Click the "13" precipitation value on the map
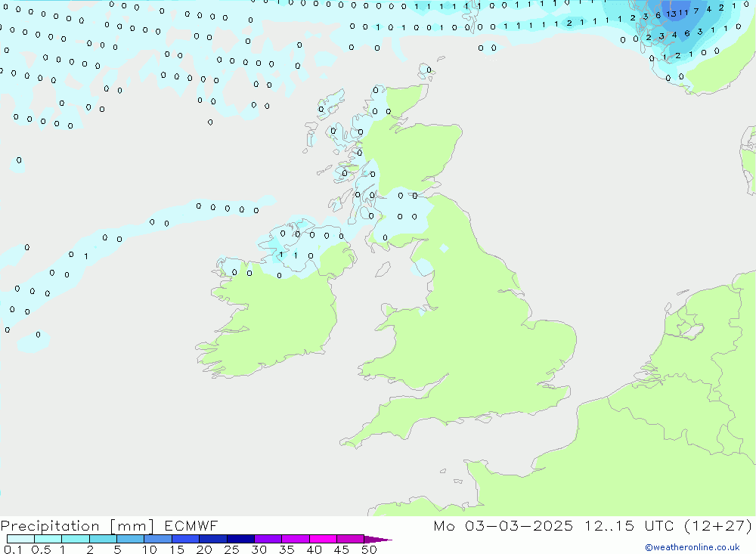 click(671, 14)
